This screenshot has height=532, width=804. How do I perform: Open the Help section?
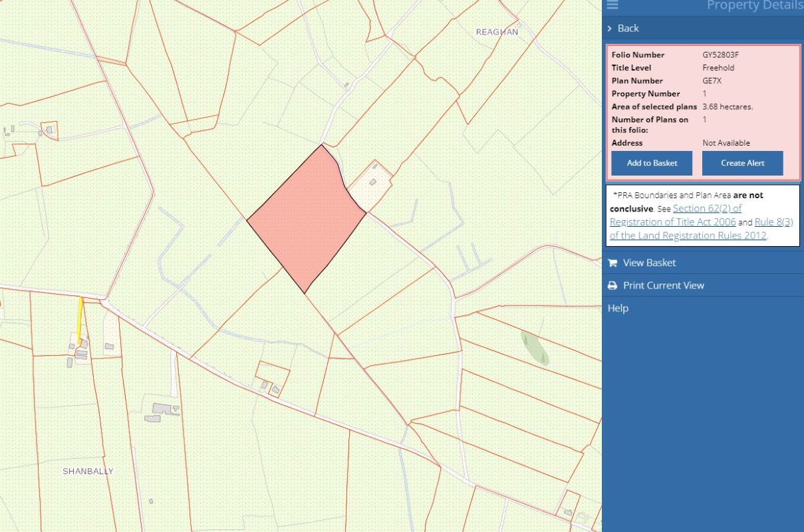coord(618,308)
